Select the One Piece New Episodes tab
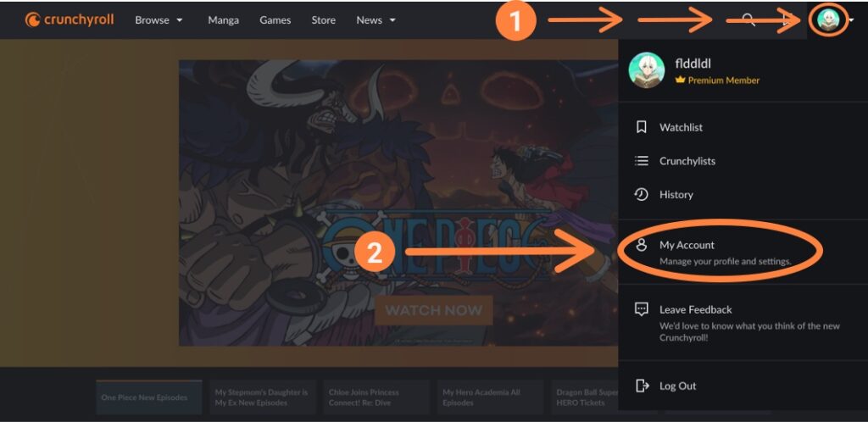 click(x=149, y=397)
